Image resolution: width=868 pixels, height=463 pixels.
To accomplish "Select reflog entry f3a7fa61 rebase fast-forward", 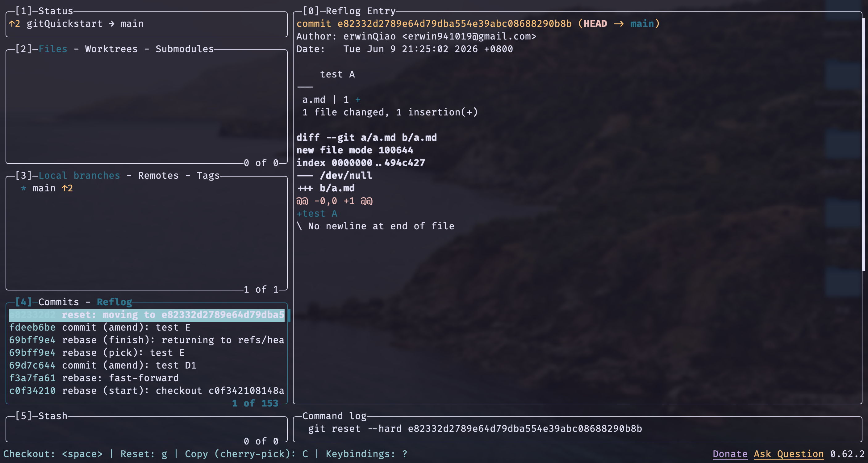I will coord(147,378).
